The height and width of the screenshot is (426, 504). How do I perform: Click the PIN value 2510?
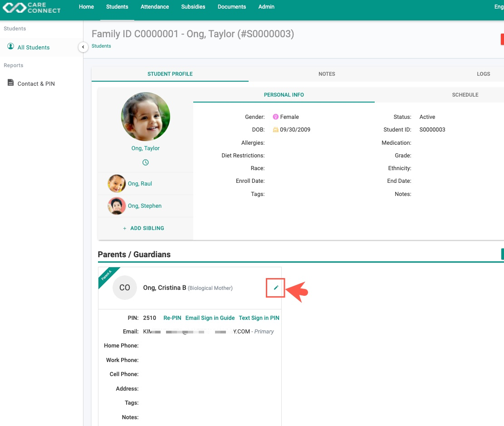[x=149, y=318]
